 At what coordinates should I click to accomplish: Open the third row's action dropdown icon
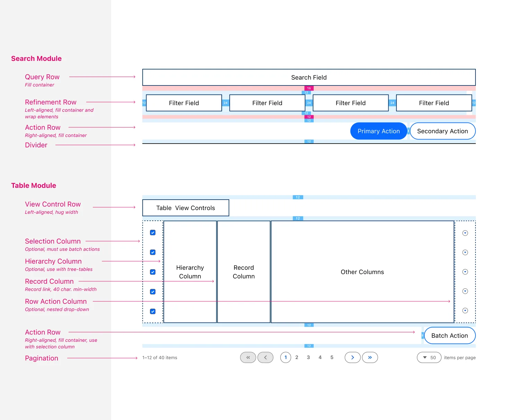click(x=465, y=272)
